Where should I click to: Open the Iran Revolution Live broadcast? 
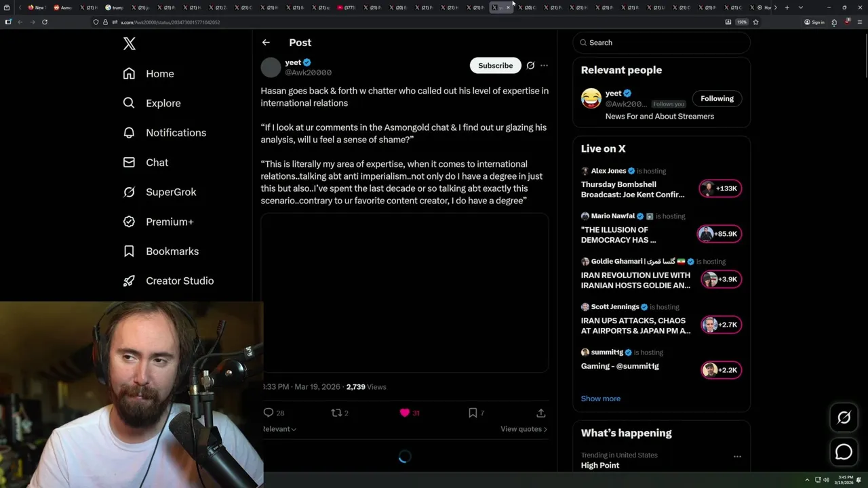click(635, 280)
